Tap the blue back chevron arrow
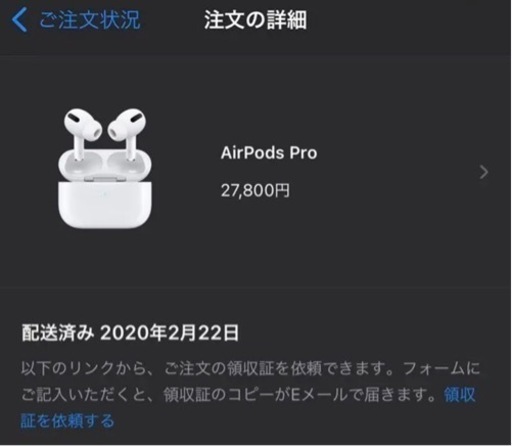This screenshot has width=512, height=446. [x=19, y=20]
